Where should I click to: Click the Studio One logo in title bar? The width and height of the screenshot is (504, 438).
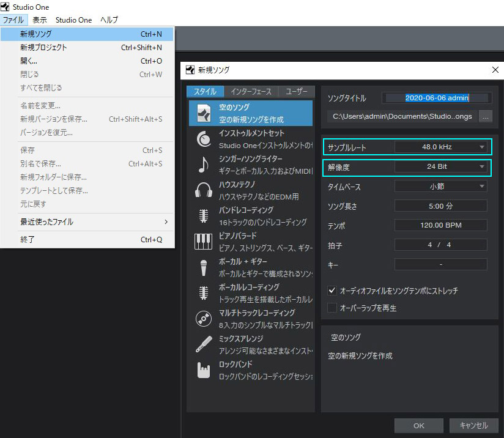(x=5, y=7)
